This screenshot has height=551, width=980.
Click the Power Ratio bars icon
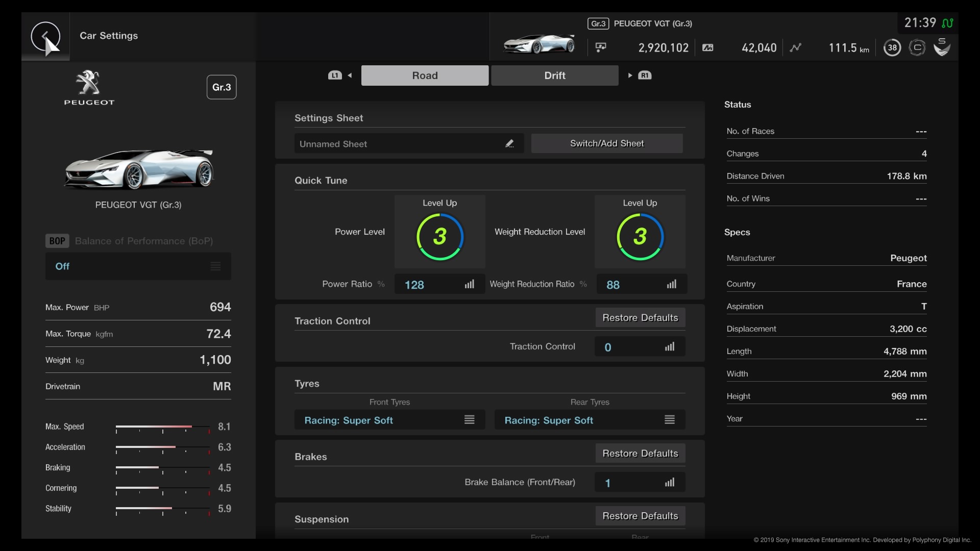470,284
